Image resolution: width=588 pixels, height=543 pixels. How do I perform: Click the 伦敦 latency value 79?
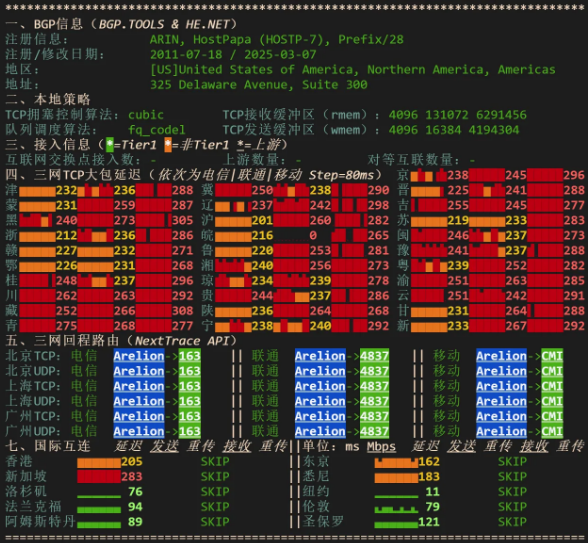pyautogui.click(x=432, y=506)
